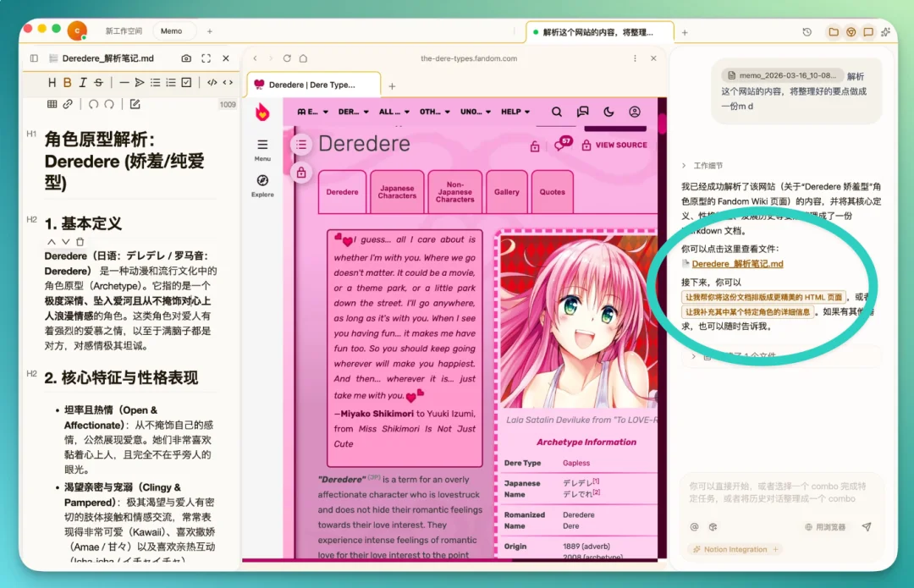This screenshot has width=914, height=588.
Task: Insert a link with the chain icon
Action: [x=67, y=104]
